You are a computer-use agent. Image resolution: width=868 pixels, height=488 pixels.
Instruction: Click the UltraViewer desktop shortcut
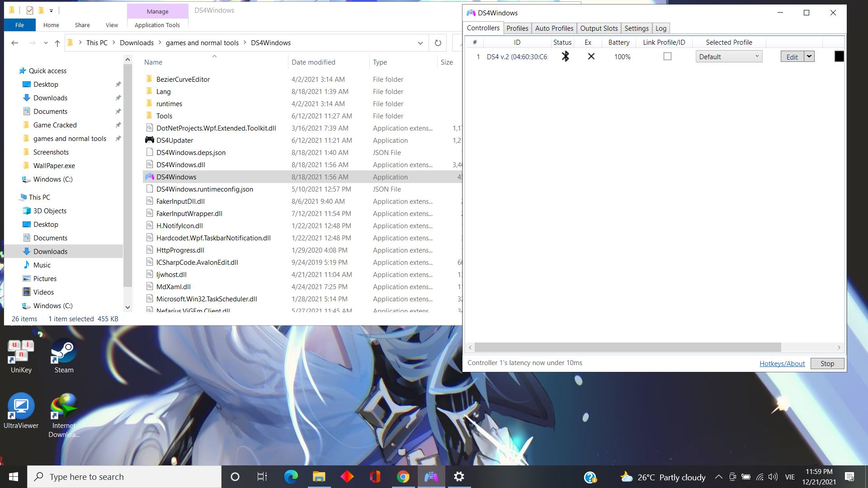click(21, 411)
